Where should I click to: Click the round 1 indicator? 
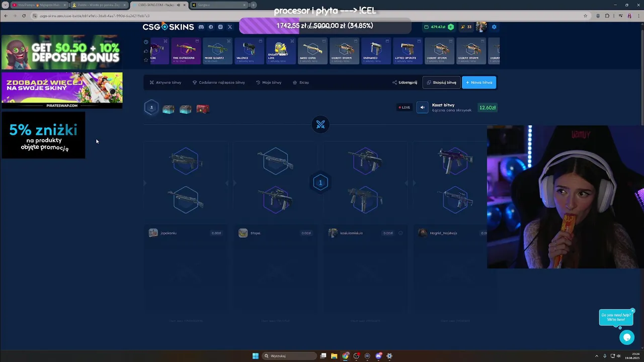point(320,183)
